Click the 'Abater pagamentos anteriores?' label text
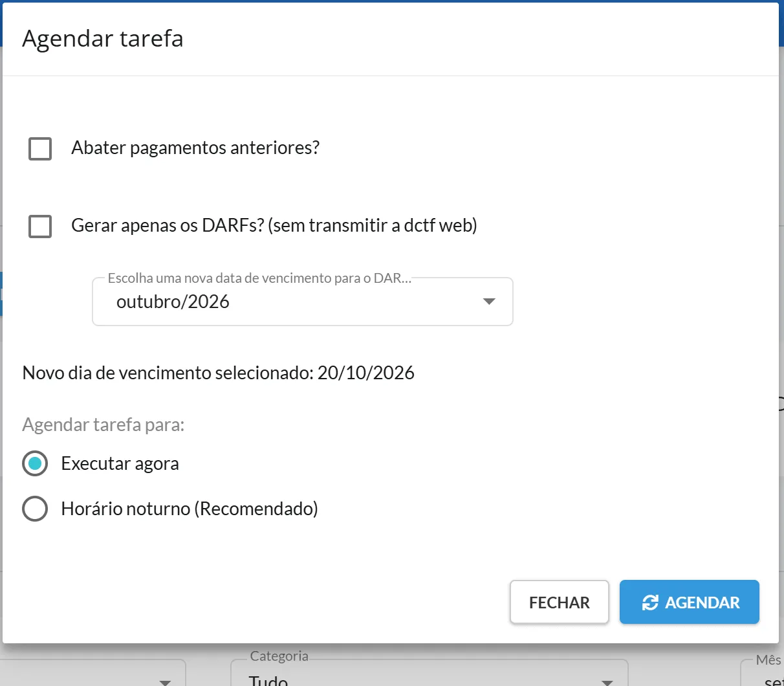 coord(195,148)
